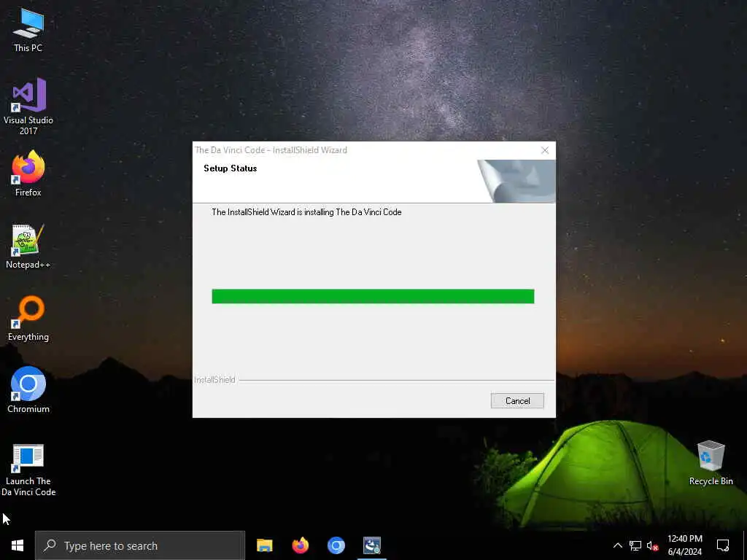Open the Windows Start menu
This screenshot has width=747, height=560.
pos(18,545)
